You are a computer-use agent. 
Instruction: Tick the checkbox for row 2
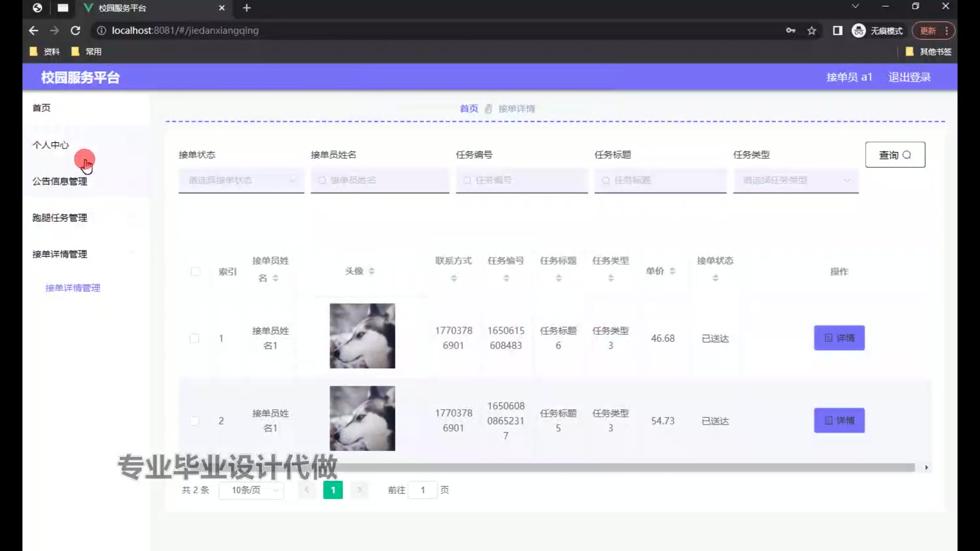[x=194, y=421]
